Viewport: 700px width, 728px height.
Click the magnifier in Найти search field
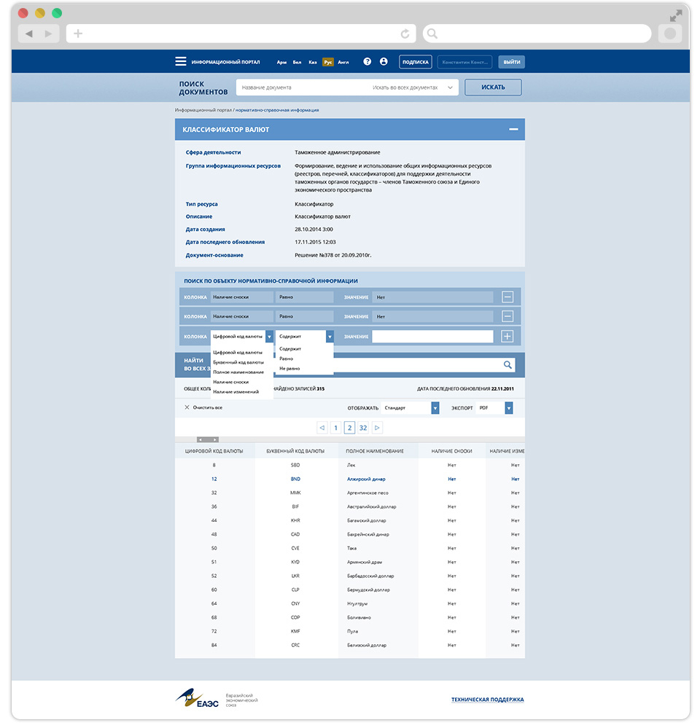coord(507,365)
